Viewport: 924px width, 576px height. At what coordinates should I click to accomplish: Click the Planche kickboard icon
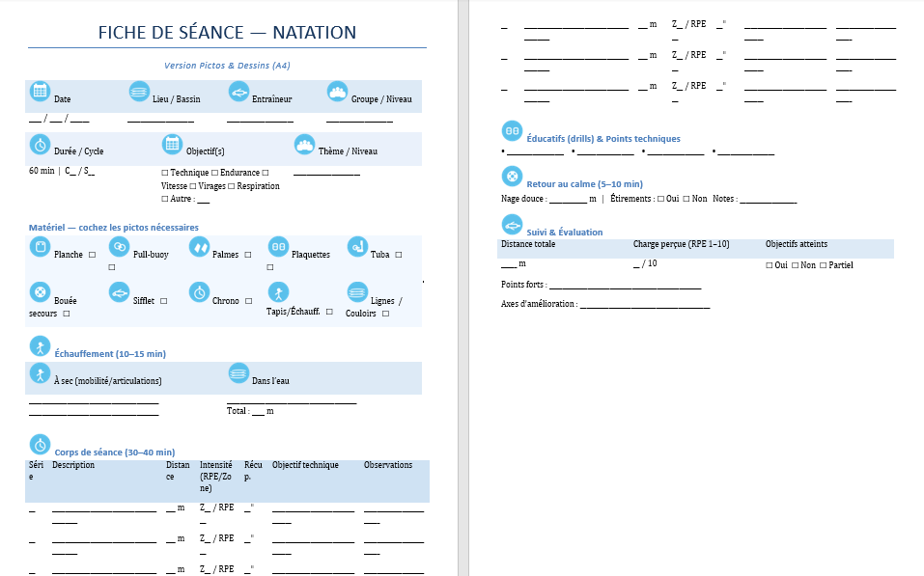point(40,247)
